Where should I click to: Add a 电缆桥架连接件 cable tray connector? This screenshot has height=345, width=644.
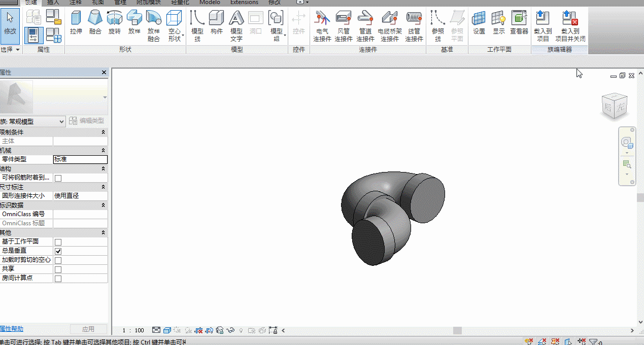[x=390, y=26]
